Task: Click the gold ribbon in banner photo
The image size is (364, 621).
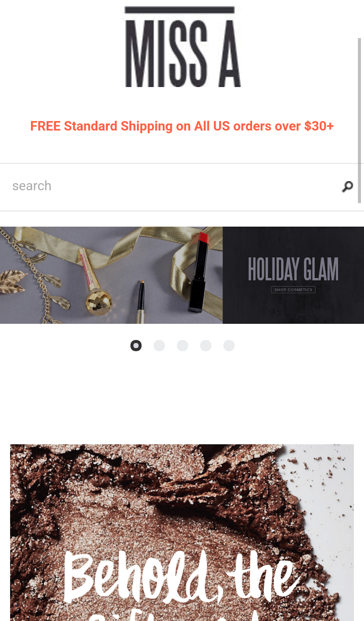Action: [128, 248]
